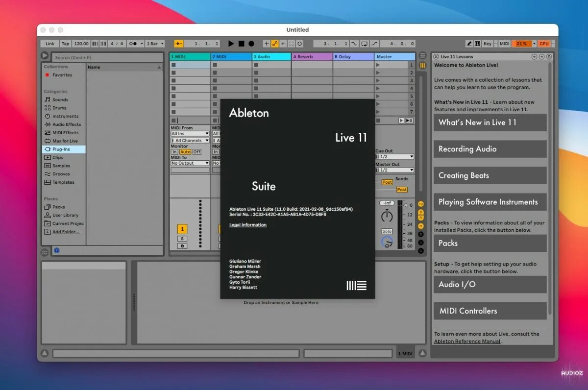The width and height of the screenshot is (588, 390).
Task: Select the Drums category in browser
Action: tap(59, 108)
